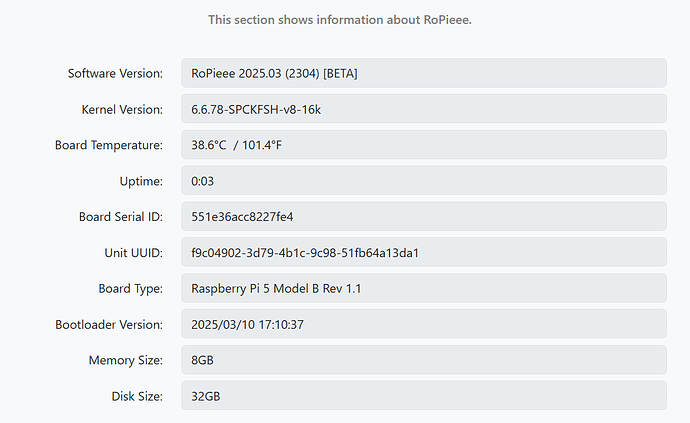
Task: Click the Uptime field showing 0:03
Action: coord(424,181)
